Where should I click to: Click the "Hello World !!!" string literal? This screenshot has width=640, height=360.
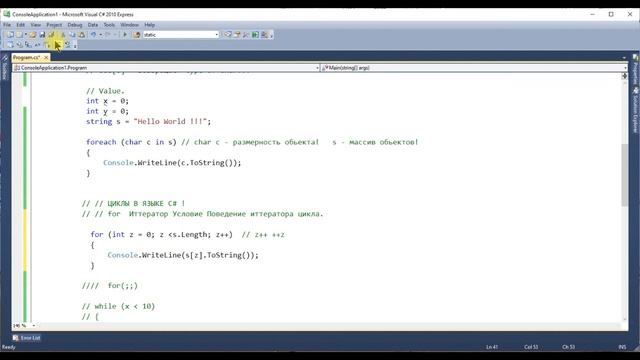coord(170,121)
